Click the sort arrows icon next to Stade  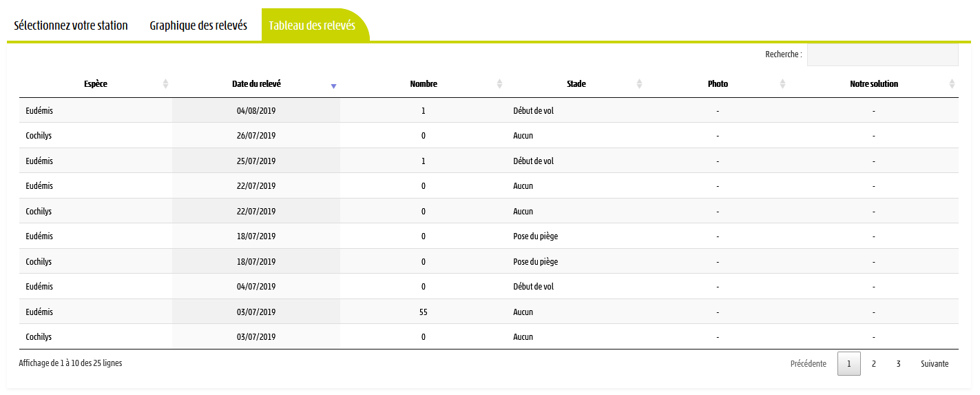tap(639, 84)
